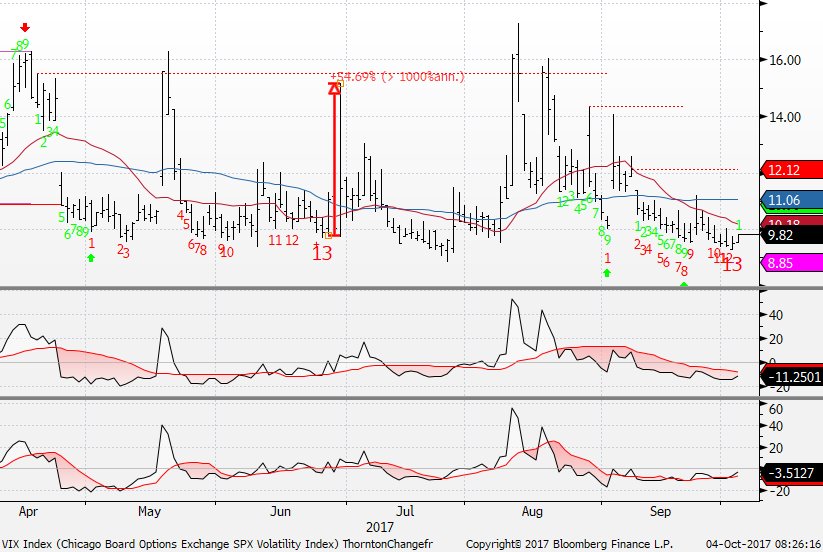The image size is (823, 552).
Task: Click the Jul month label on the time axis
Action: coord(405,511)
